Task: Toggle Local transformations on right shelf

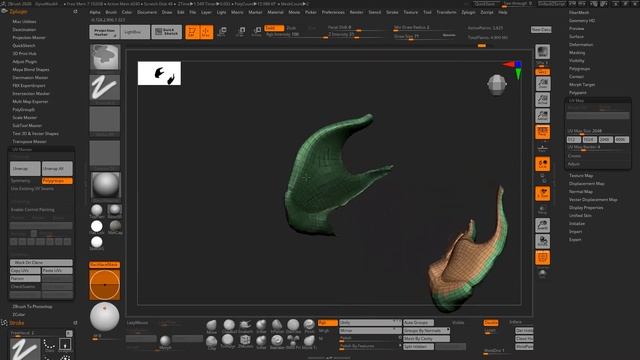Action: click(x=542, y=164)
